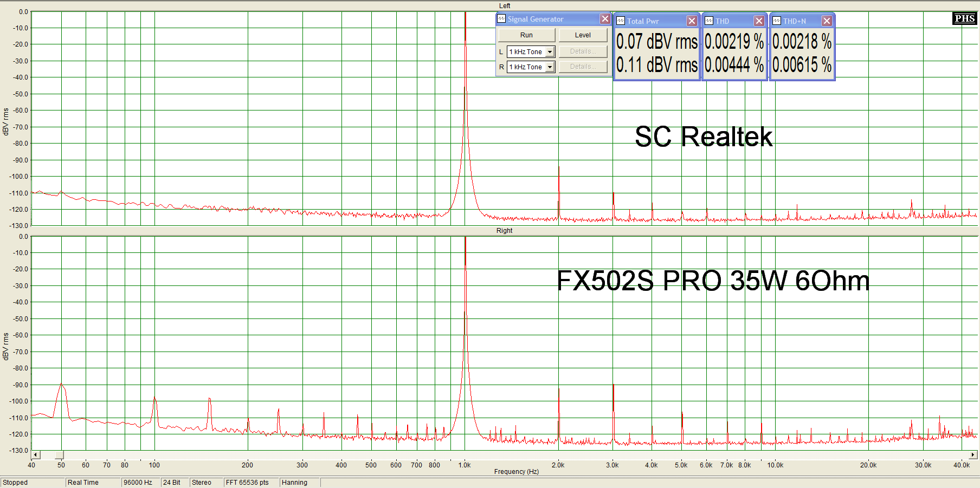Toggle the PHS phase display button
Screen dimensions: 980x488
(x=964, y=18)
